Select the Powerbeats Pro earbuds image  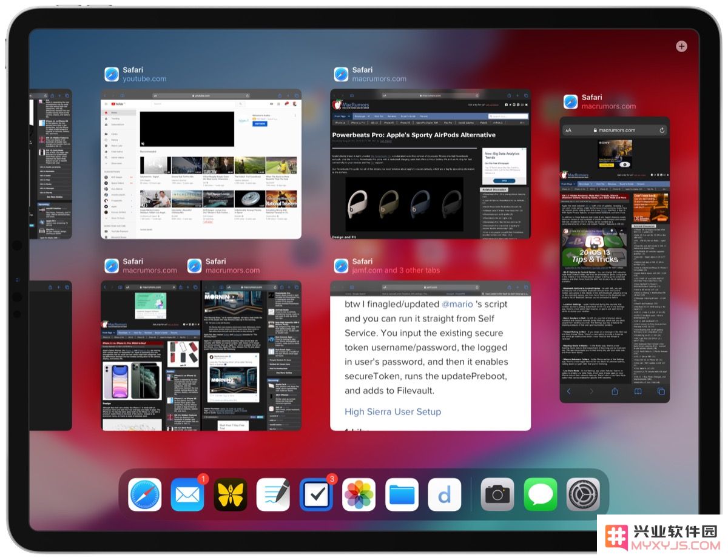click(404, 203)
